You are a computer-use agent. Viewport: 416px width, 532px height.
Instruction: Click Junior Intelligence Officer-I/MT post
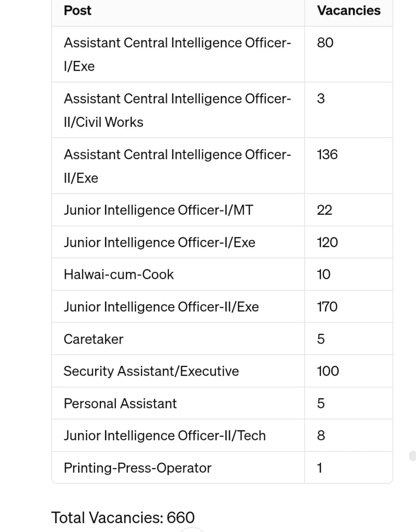coord(158,210)
